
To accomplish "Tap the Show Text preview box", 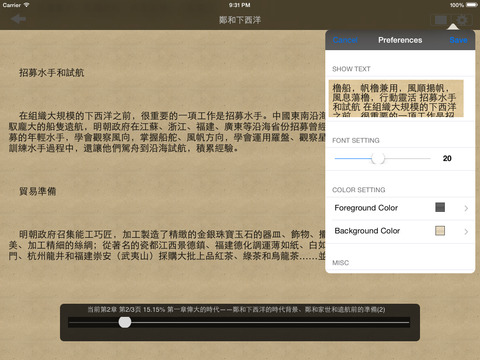I will click(x=396, y=98).
